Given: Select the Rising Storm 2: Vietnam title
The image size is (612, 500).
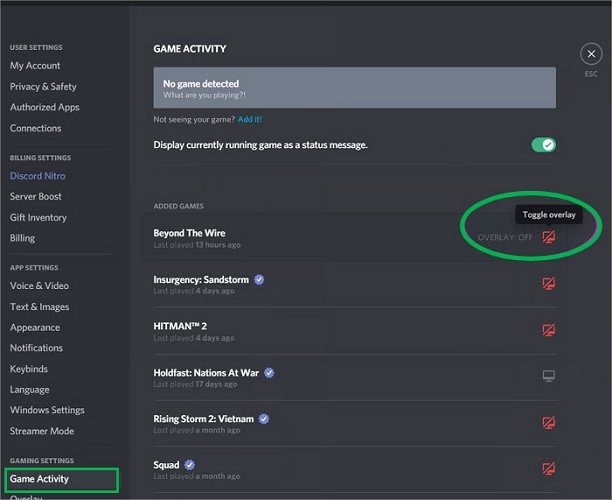Looking at the screenshot, I should (203, 419).
